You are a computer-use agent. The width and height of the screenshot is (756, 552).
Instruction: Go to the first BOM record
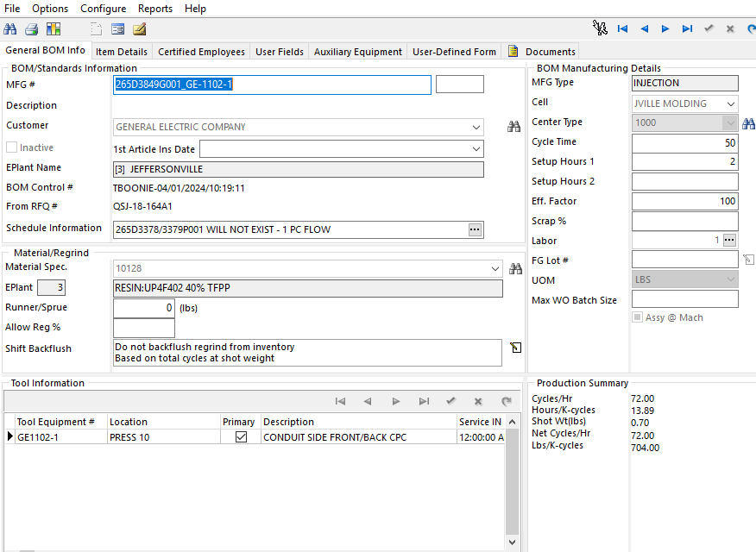point(622,28)
